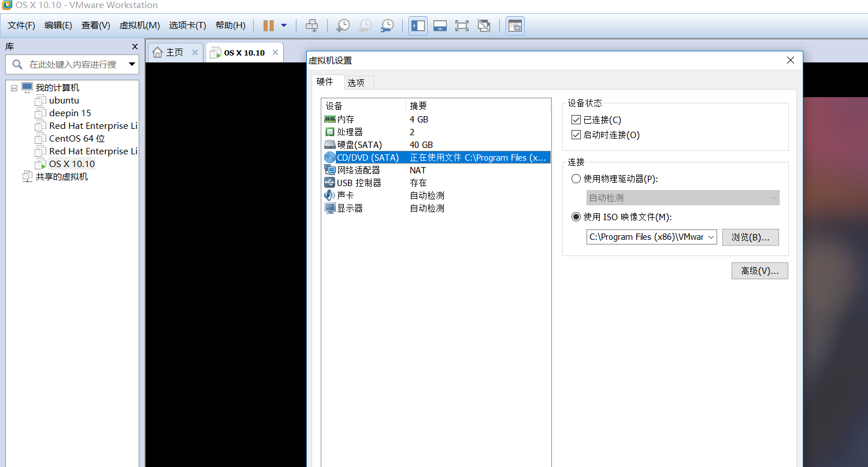Screen dimensions: 868x467
Task: Open the ISO image path combo box
Action: coord(652,237)
